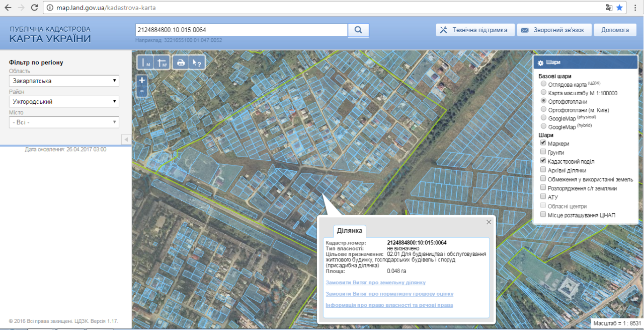Click the Дата оновлення text
Viewport: 644px width, 330px height.
coord(65,150)
